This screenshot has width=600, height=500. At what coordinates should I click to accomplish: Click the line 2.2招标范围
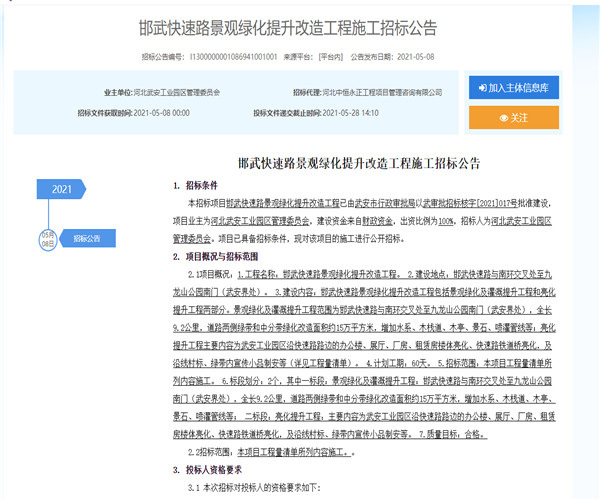[x=271, y=452]
